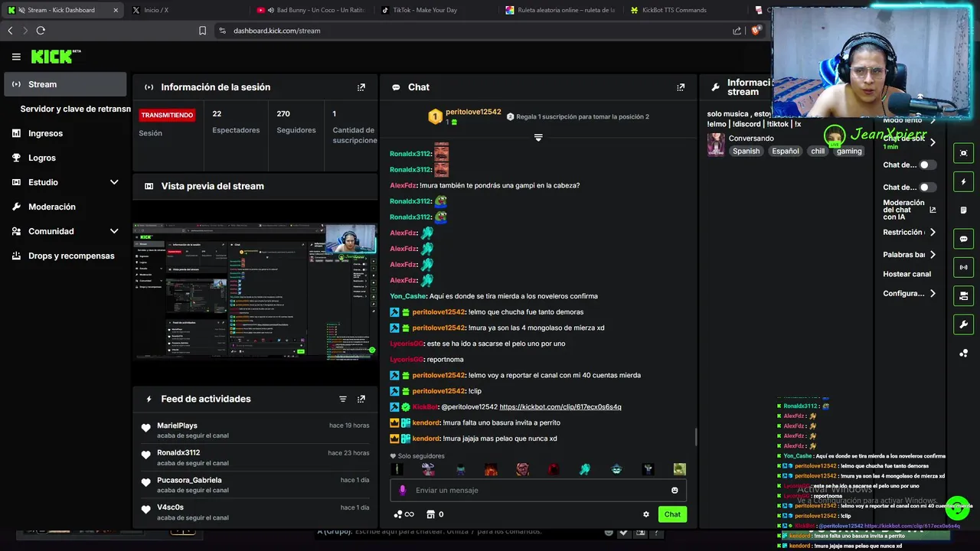Click the stream preview thumbnail
This screenshot has width=980, height=551.
click(255, 291)
